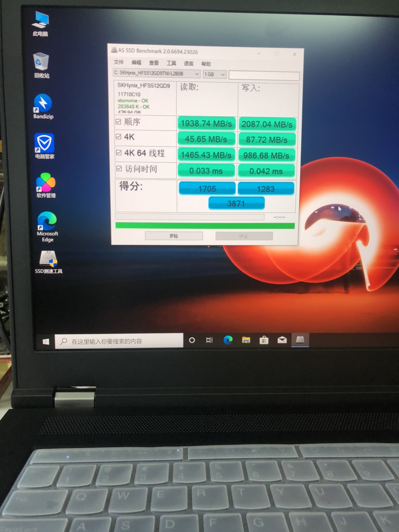The height and width of the screenshot is (532, 399).
Task: Click the taskbar search box
Action: [x=119, y=341]
